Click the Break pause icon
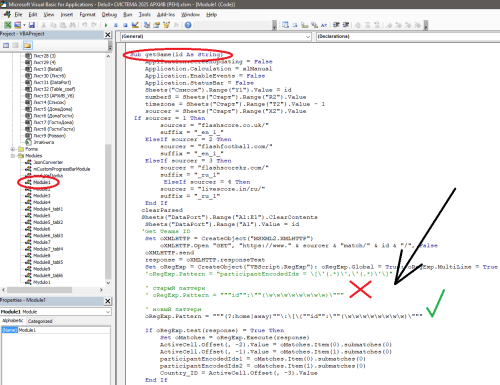Screen dimensions: 500x385 coord(116,25)
